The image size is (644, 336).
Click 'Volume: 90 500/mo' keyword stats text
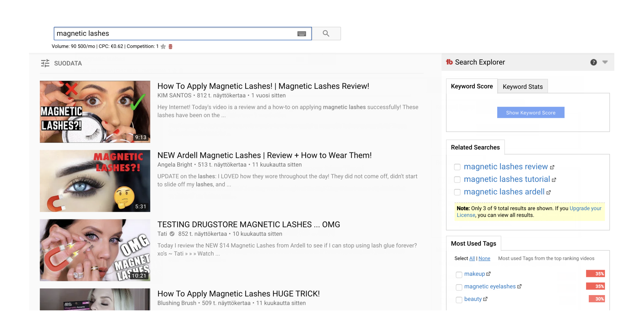click(73, 46)
